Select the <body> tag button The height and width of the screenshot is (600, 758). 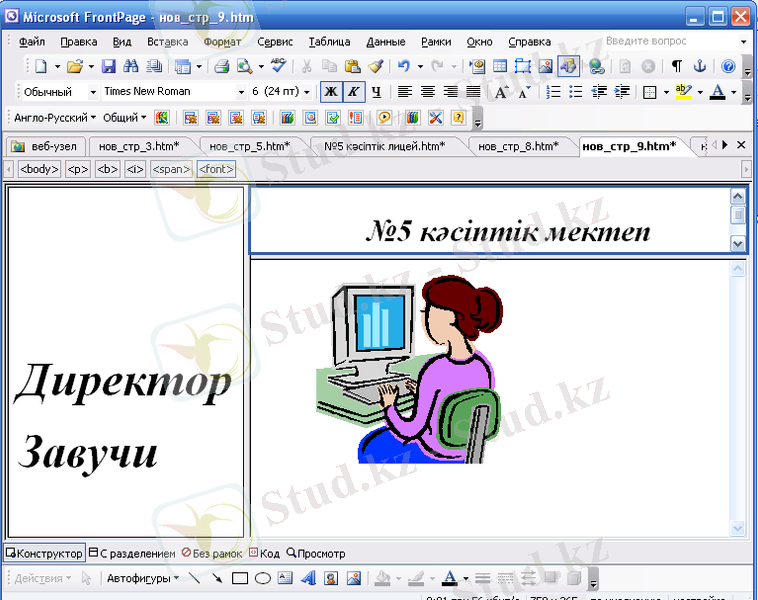click(39, 169)
